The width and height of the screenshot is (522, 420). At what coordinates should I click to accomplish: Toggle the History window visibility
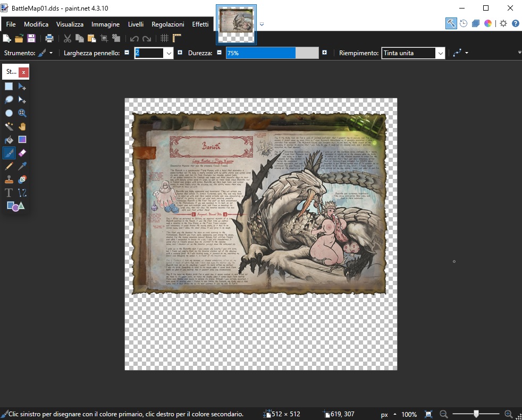coord(464,23)
